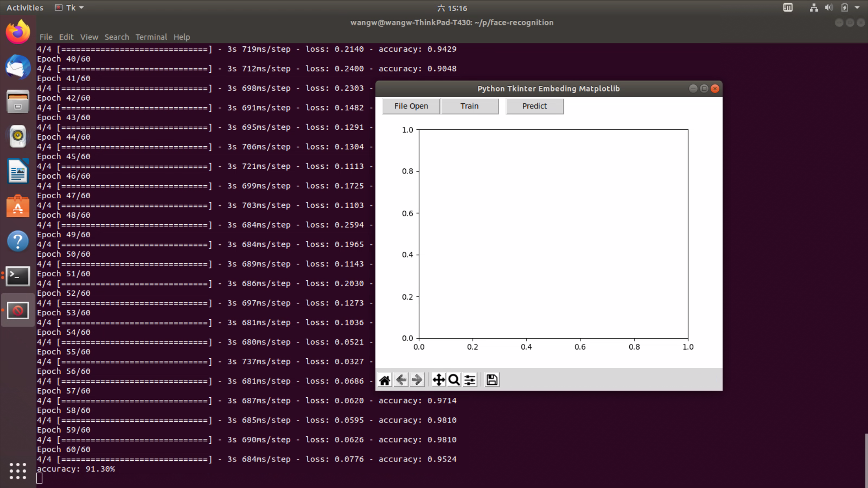The height and width of the screenshot is (488, 868).
Task: Open the Terminal menu
Action: (151, 37)
